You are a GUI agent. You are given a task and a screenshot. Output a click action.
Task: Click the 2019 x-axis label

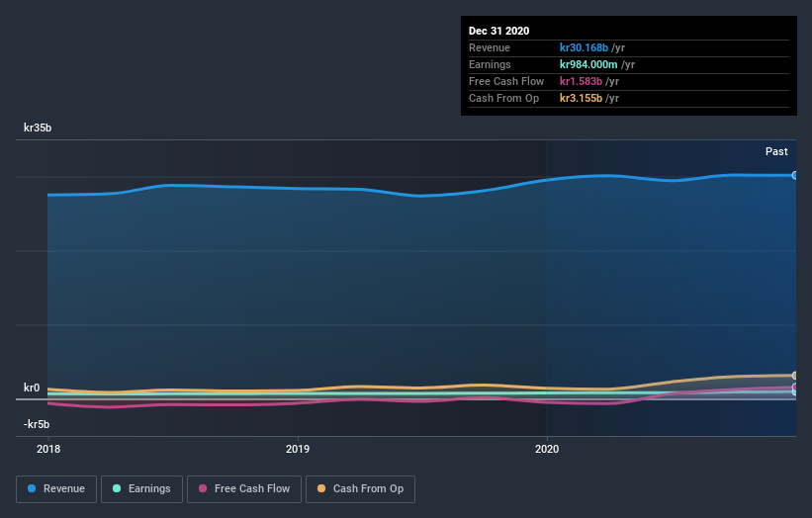298,449
